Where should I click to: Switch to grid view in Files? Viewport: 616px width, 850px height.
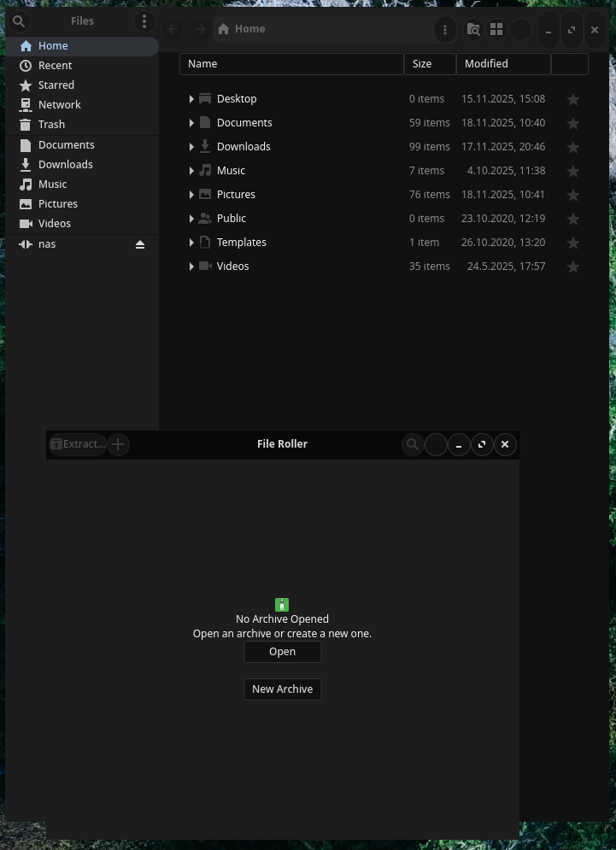pos(496,30)
